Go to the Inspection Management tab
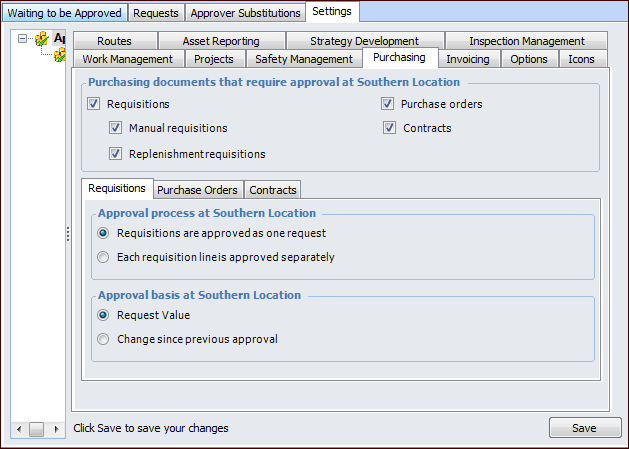Viewport: 629px width, 449px height. (x=527, y=41)
